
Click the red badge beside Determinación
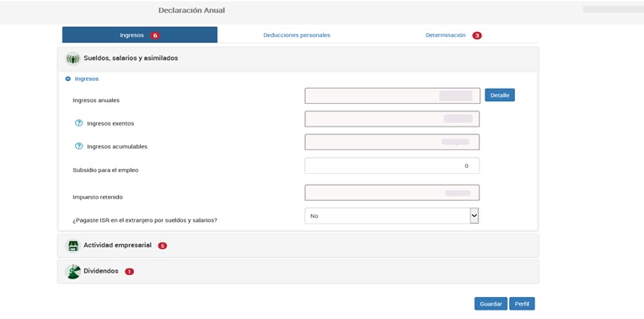(x=477, y=35)
